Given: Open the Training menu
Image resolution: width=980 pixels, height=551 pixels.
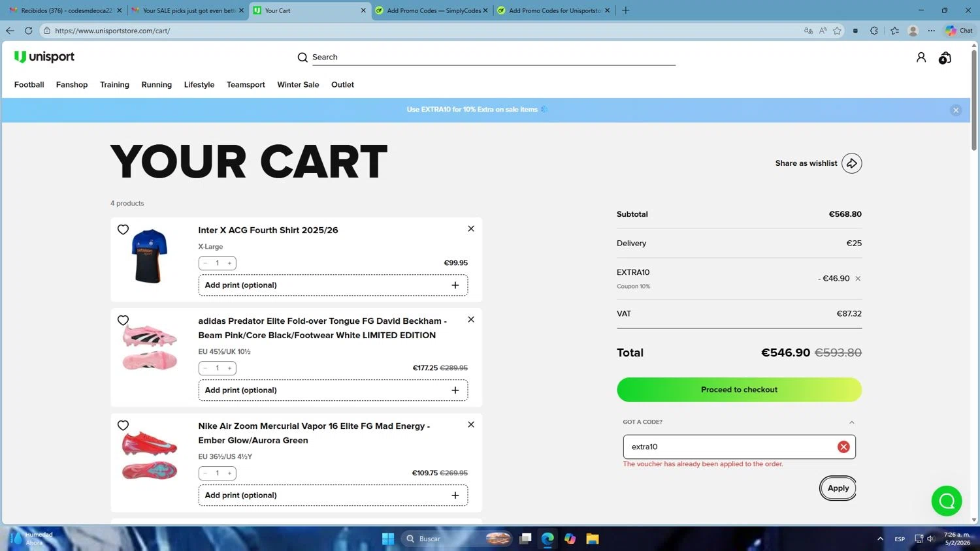Looking at the screenshot, I should tap(114, 85).
